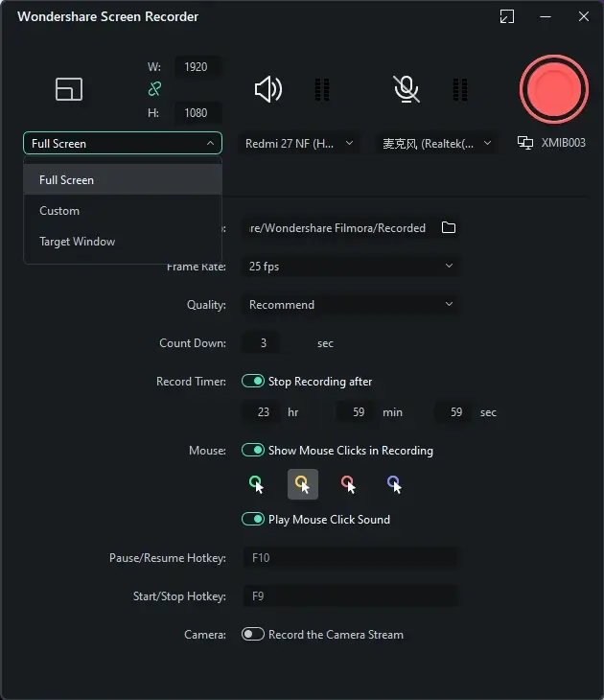Click the Mouse: label
The height and width of the screenshot is (700, 604).
(x=207, y=451)
